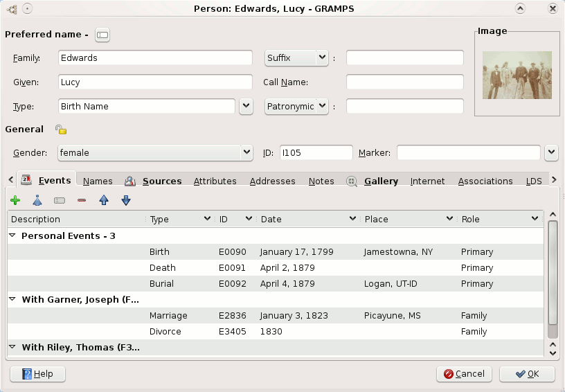Sort by the Type column header
The width and height of the screenshot is (565, 392).
[x=180, y=219]
